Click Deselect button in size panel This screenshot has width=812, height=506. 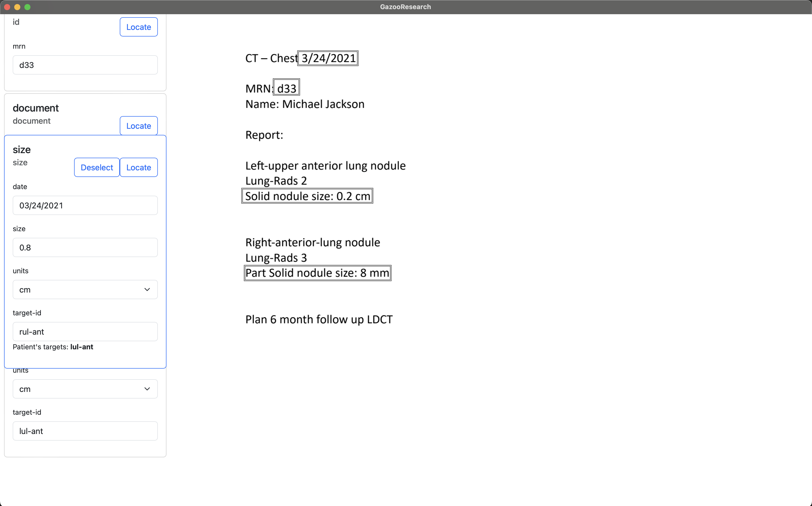(x=97, y=167)
